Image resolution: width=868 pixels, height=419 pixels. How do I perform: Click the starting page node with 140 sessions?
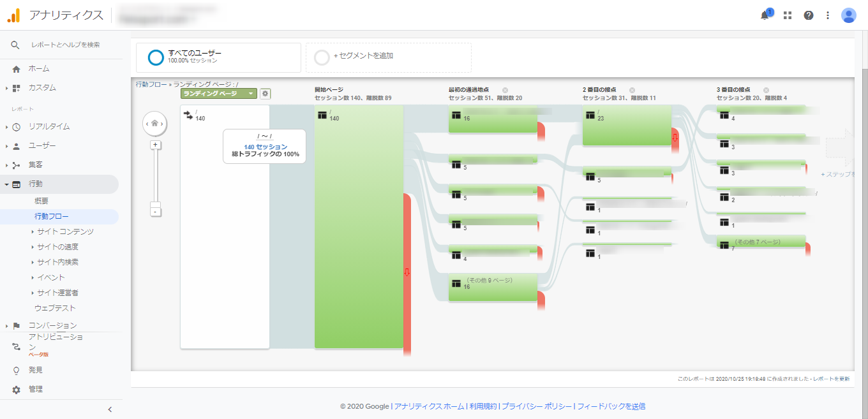tap(359, 227)
